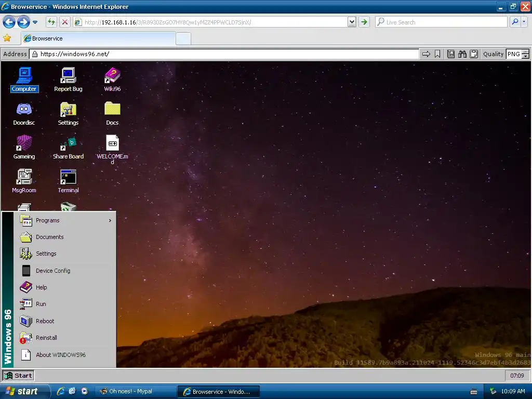Image resolution: width=532 pixels, height=399 pixels.
Task: Adjust the Quality stepper arrows
Action: click(x=526, y=54)
